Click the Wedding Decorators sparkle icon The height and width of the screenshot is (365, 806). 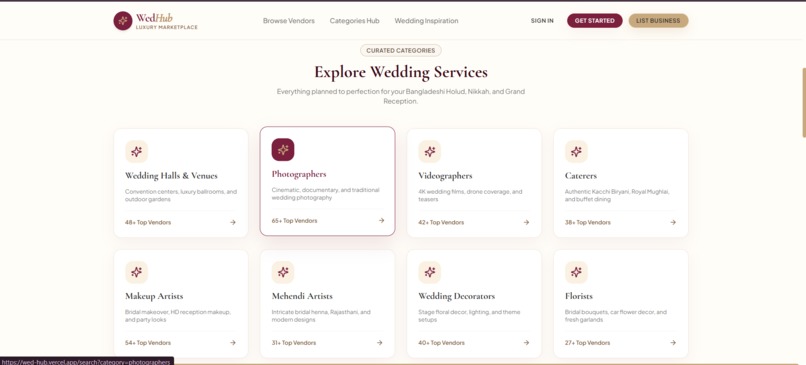pyautogui.click(x=430, y=272)
